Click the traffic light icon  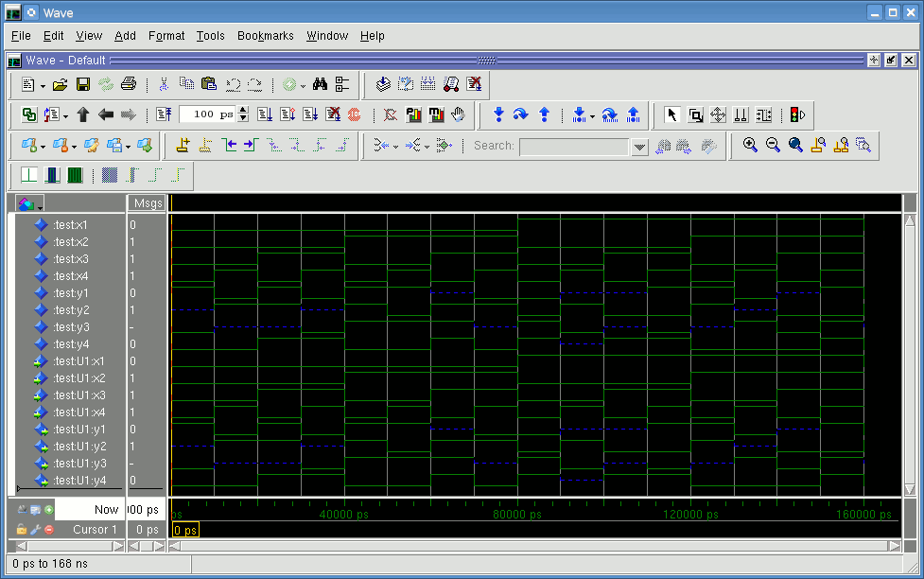796,115
